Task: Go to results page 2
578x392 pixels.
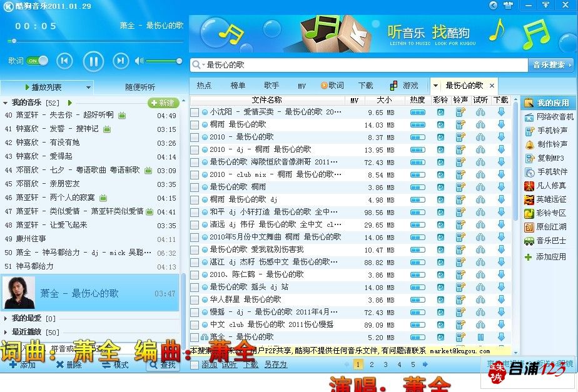Action: coord(372,364)
